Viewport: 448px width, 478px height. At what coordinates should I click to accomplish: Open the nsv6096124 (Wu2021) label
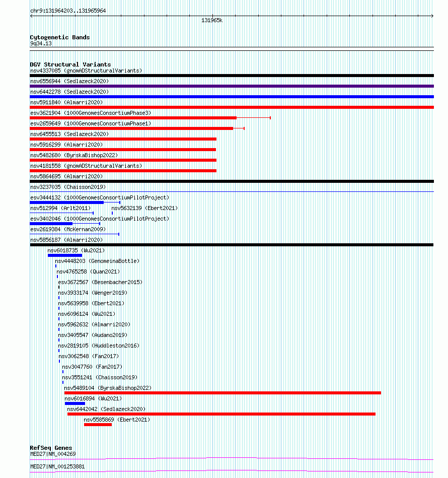pos(87,314)
